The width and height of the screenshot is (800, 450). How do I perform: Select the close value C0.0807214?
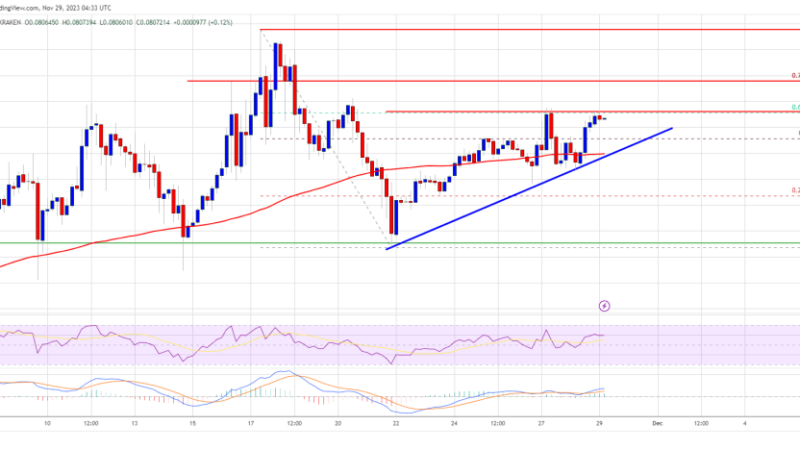[153, 22]
